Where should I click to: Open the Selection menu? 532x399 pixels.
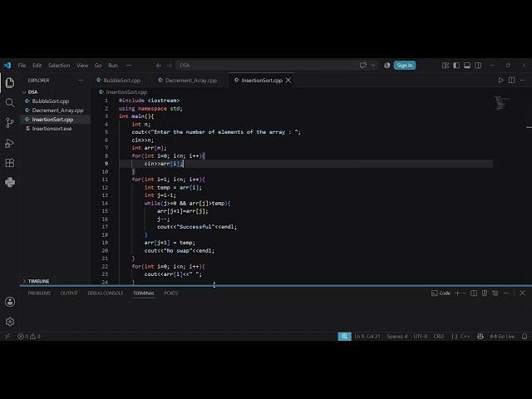[59, 66]
